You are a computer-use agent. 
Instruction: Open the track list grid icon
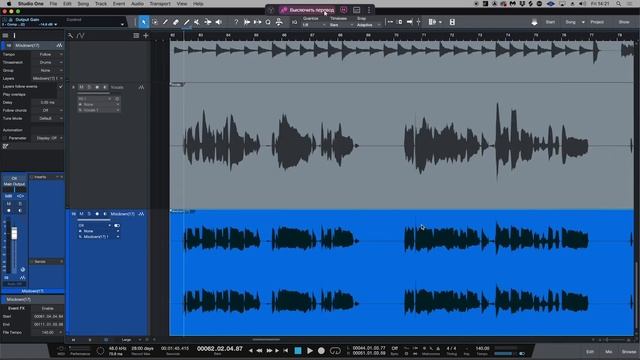(136, 36)
